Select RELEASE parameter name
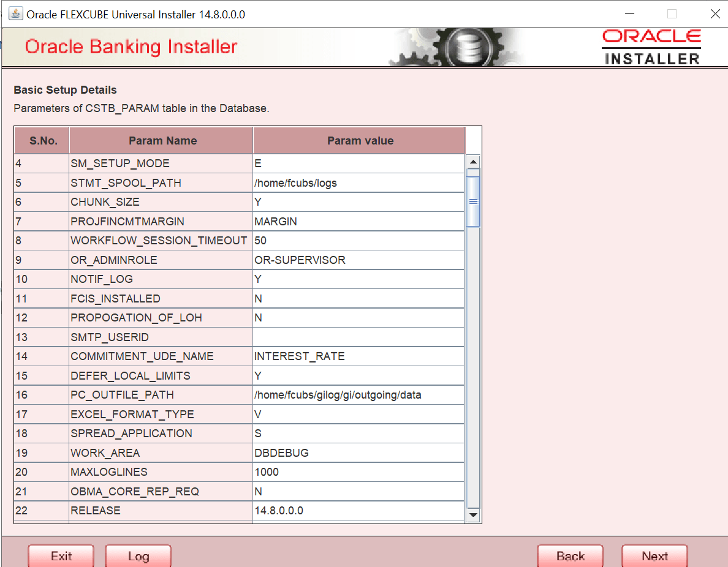This screenshot has width=728, height=567. click(x=161, y=511)
